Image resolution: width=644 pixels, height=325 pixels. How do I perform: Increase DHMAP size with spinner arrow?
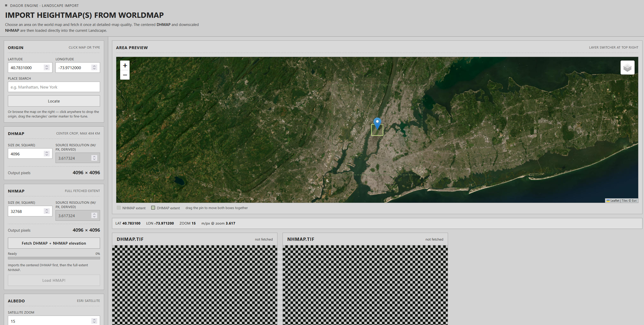click(47, 152)
